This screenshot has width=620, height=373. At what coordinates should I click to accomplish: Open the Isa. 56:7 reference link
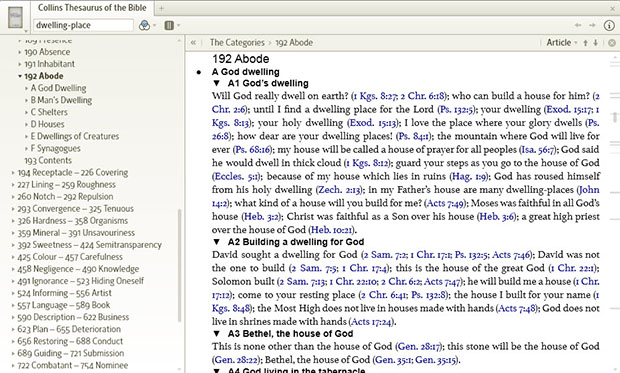[538, 150]
